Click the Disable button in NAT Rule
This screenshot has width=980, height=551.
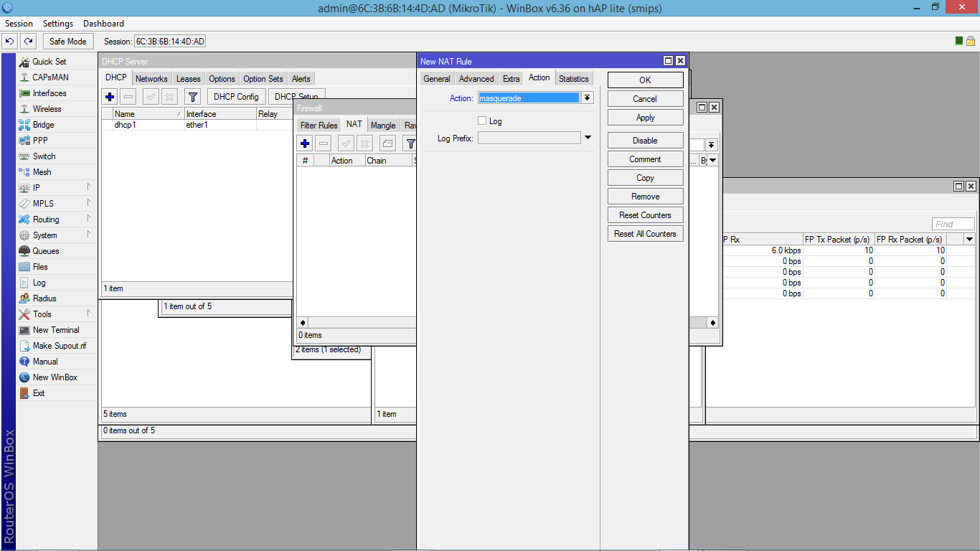(646, 141)
